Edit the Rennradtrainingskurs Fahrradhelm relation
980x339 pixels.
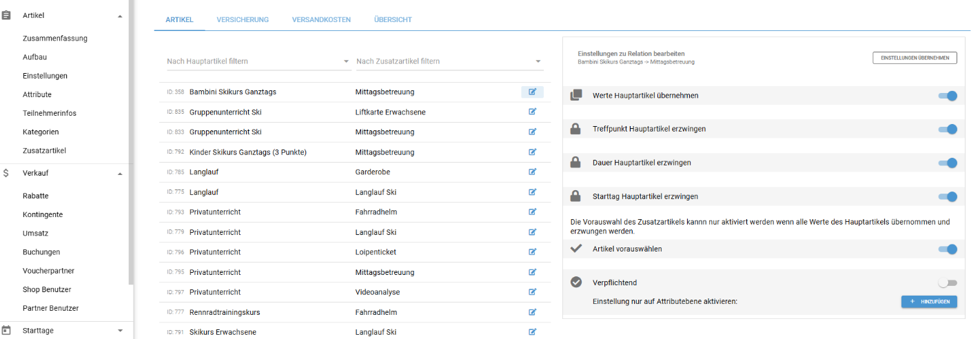click(x=532, y=312)
